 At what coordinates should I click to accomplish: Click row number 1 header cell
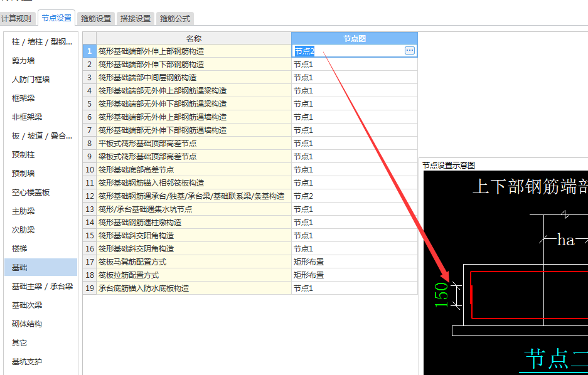[89, 51]
